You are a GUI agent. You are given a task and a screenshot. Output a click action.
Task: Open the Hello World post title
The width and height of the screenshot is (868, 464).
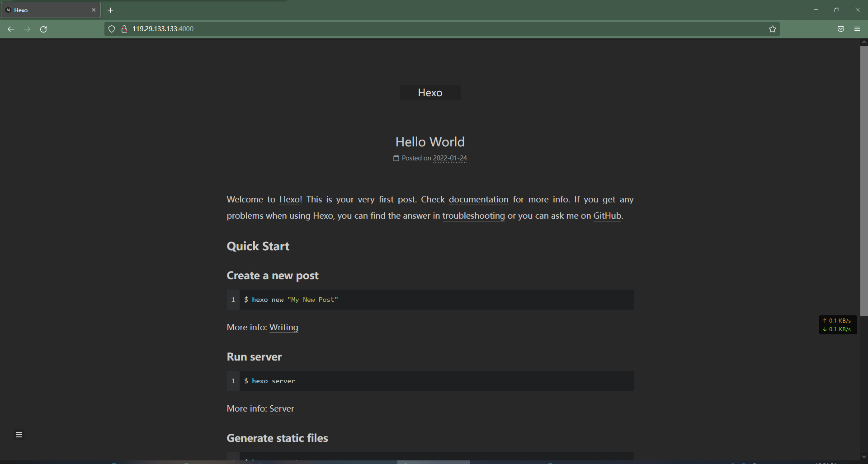(430, 142)
